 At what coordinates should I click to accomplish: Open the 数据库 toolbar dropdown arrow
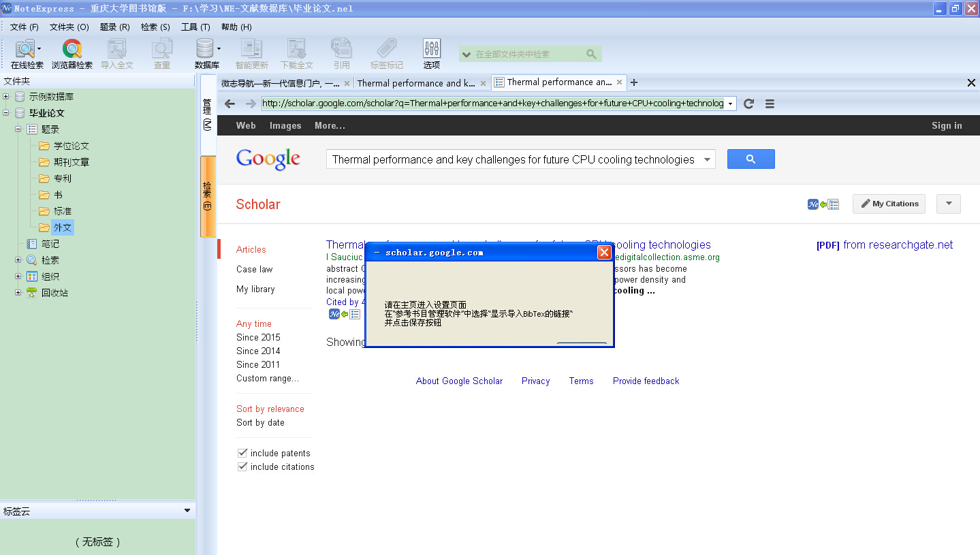click(x=219, y=48)
